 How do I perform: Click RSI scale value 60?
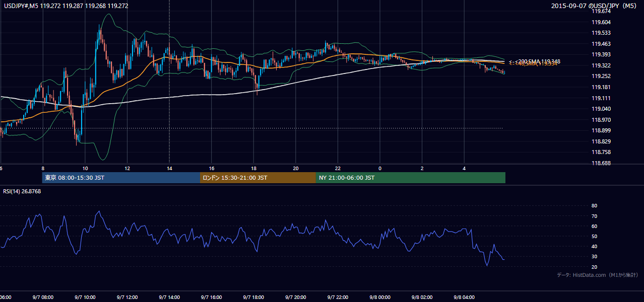[x=594, y=226]
